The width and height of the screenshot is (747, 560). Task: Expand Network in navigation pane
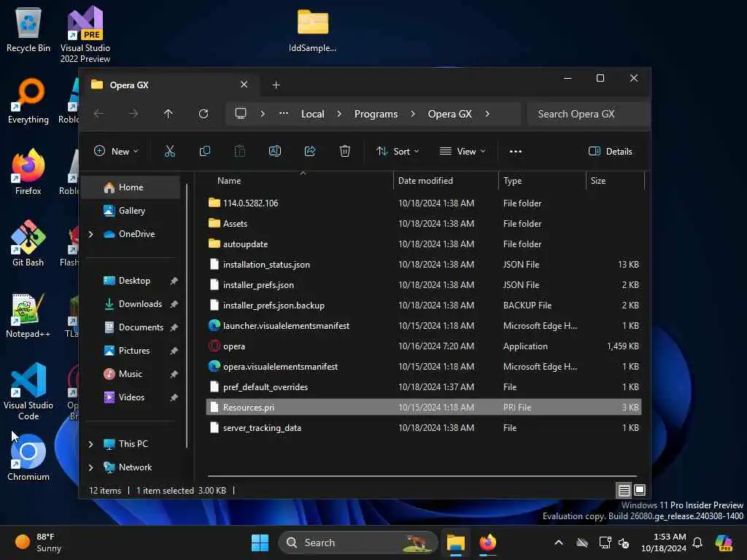(x=90, y=467)
